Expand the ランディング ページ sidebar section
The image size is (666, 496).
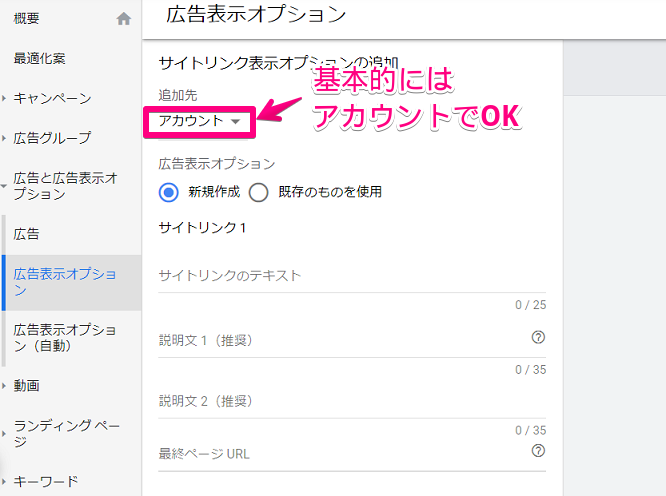(4, 434)
